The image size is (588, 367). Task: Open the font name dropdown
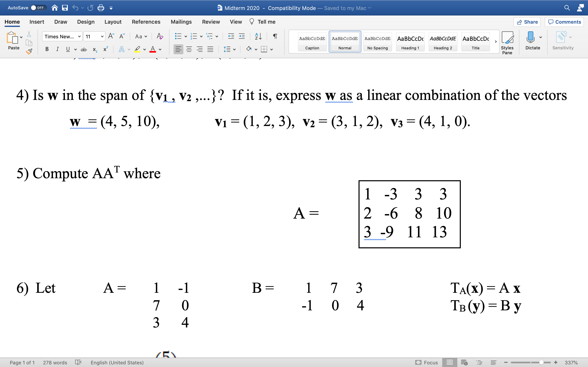(79, 37)
